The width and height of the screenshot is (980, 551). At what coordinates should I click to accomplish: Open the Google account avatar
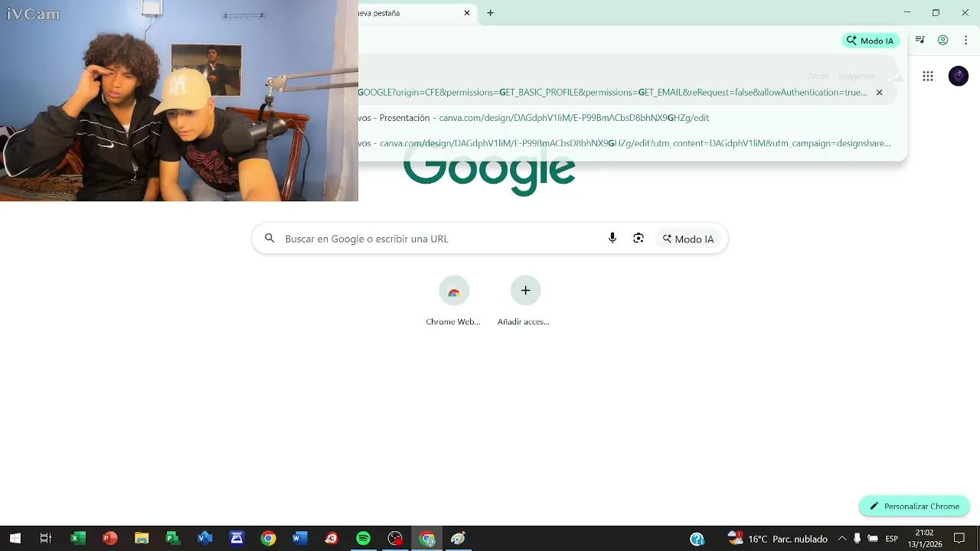click(959, 76)
